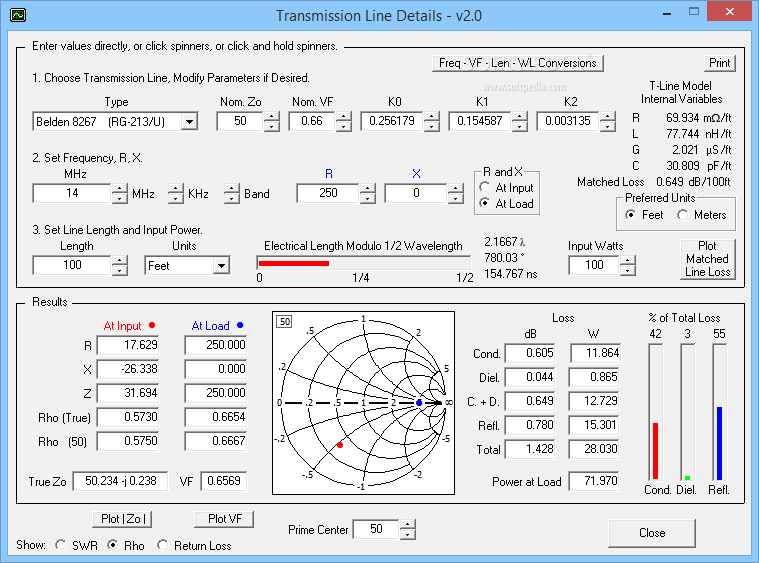Step KHz down using KHz spinner
759x563 pixels.
click(176, 199)
